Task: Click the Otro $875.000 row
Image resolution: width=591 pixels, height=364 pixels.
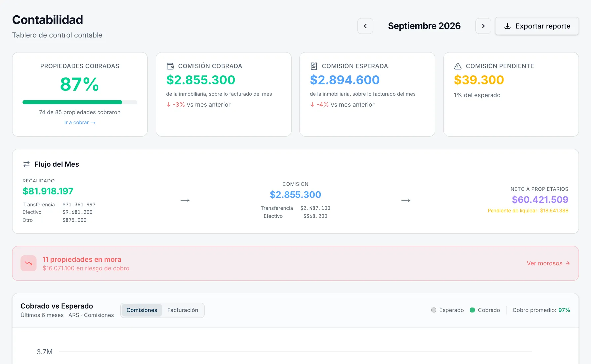Action: pyautogui.click(x=54, y=220)
